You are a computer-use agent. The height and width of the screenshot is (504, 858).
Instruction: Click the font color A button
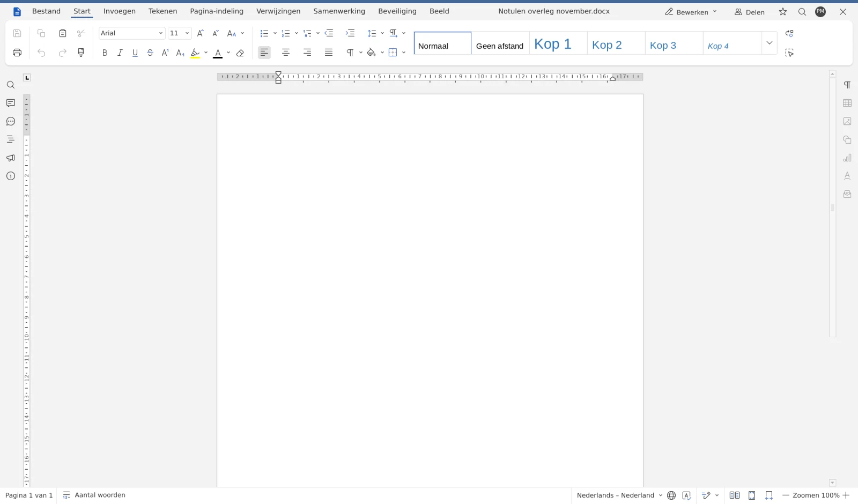tap(218, 53)
